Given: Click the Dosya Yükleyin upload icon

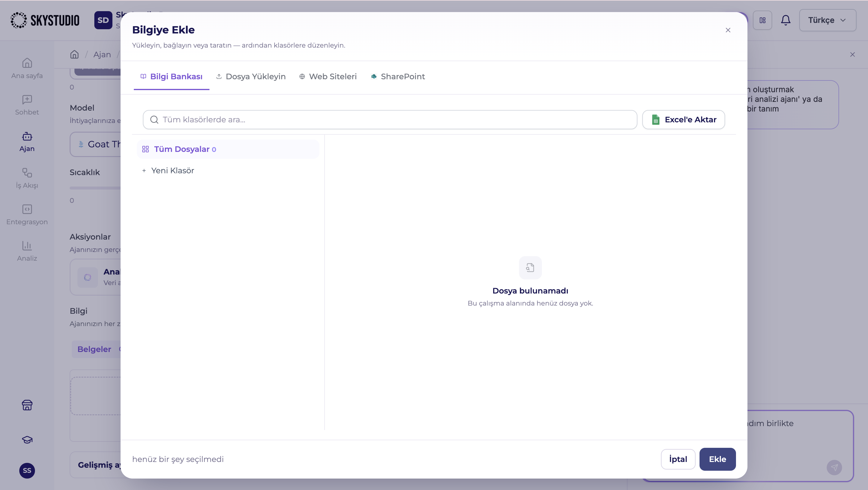Looking at the screenshot, I should coord(219,77).
